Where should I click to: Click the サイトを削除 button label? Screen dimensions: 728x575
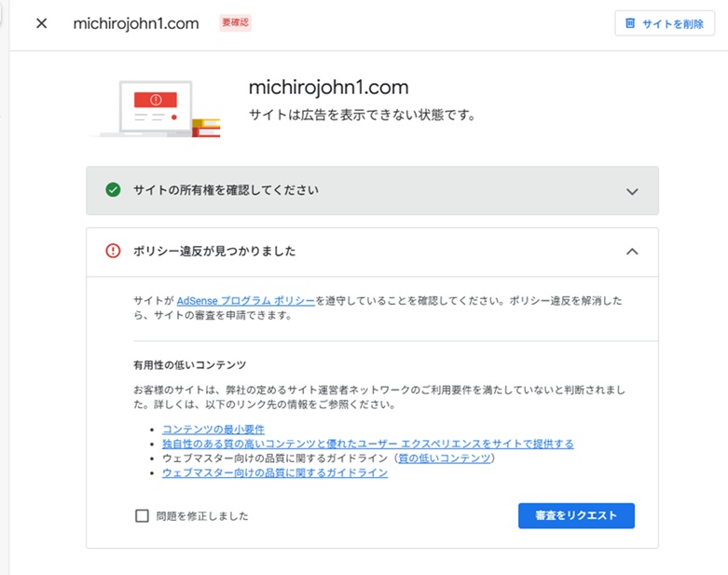[672, 24]
